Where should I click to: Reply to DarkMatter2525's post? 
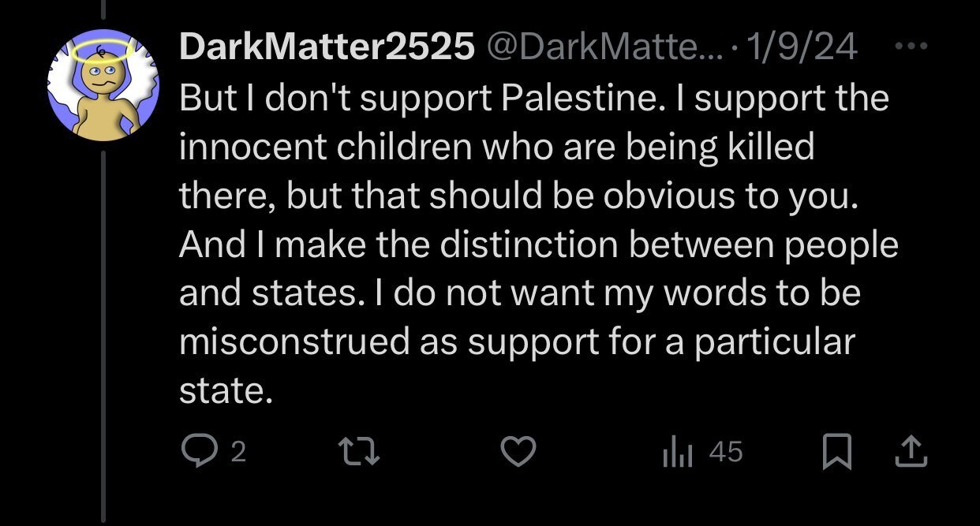pyautogui.click(x=196, y=451)
